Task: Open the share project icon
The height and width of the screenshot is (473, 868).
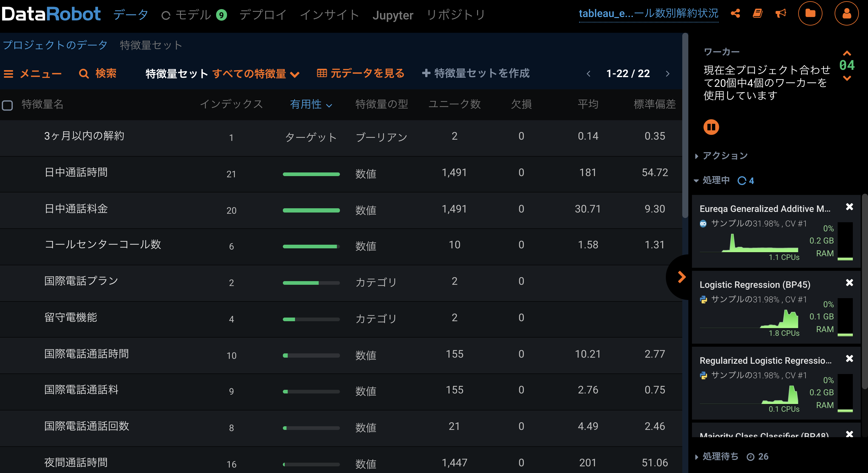Action: pos(735,13)
